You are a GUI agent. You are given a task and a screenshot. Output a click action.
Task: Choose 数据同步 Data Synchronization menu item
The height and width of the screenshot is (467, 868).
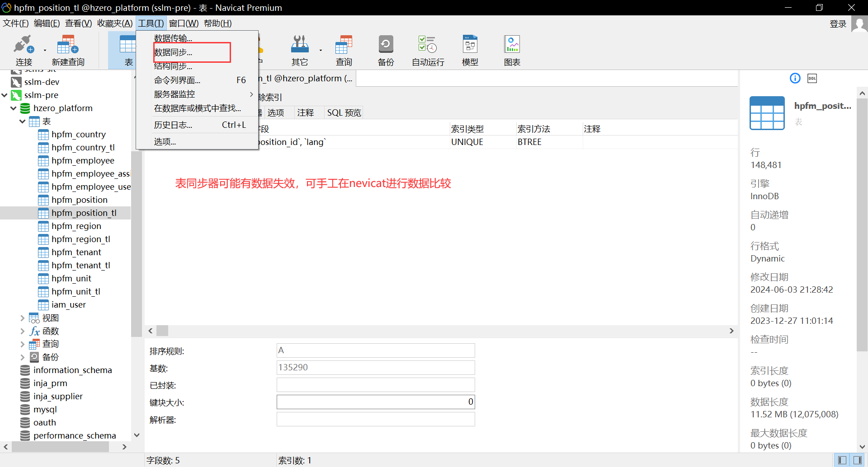[197, 52]
